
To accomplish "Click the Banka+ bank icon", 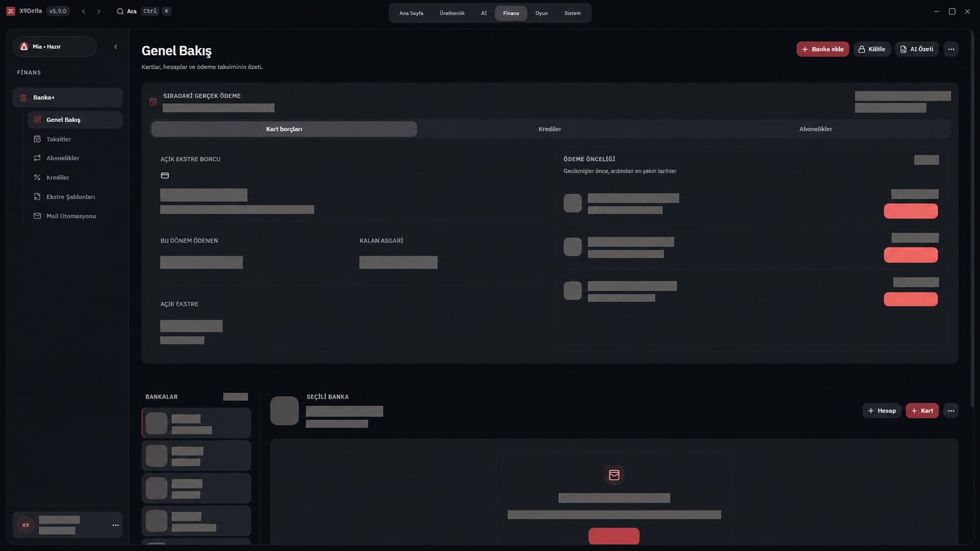I will point(23,97).
